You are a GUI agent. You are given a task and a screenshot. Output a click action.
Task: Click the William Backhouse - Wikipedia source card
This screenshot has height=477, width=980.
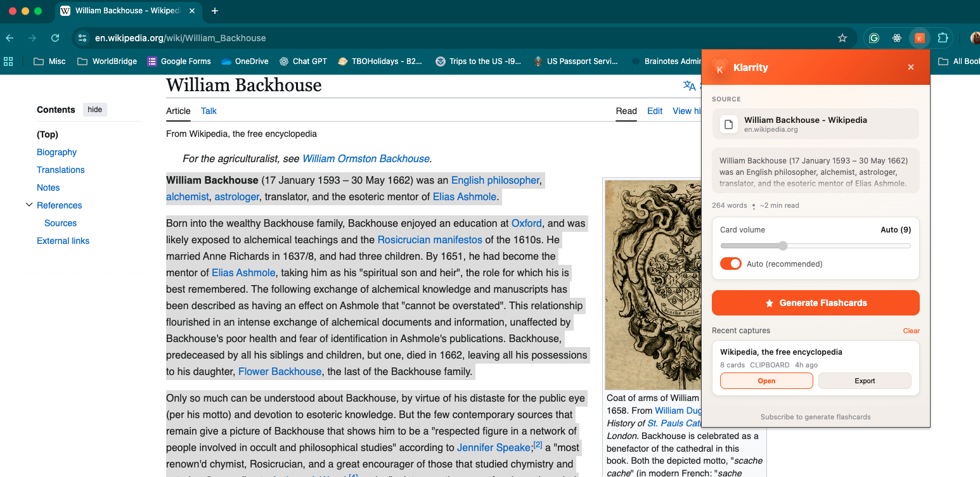coord(815,124)
